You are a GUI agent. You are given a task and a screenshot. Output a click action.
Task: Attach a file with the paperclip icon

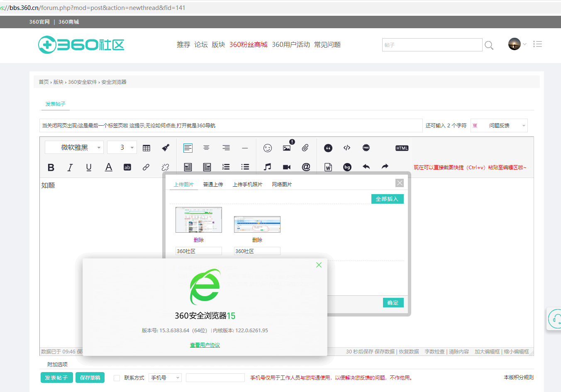[x=305, y=148]
